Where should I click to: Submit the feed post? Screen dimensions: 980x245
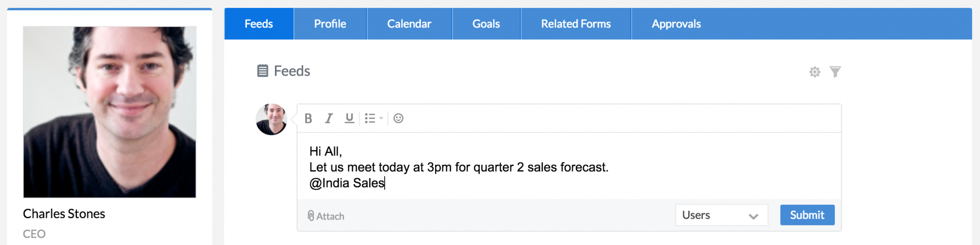[807, 215]
